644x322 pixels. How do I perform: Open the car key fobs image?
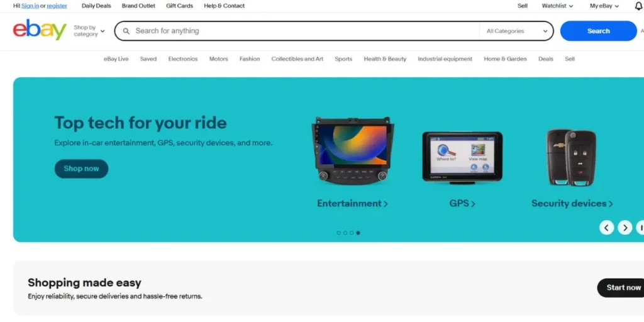pyautogui.click(x=571, y=158)
